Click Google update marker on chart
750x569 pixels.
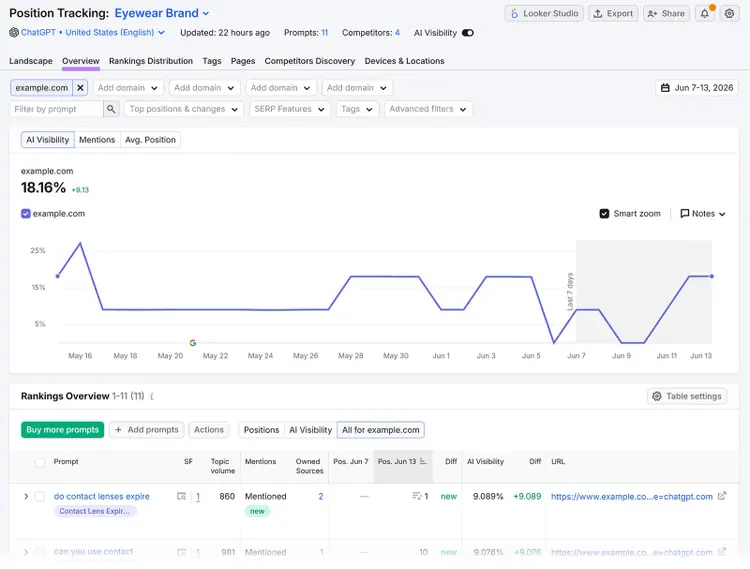coord(193,343)
